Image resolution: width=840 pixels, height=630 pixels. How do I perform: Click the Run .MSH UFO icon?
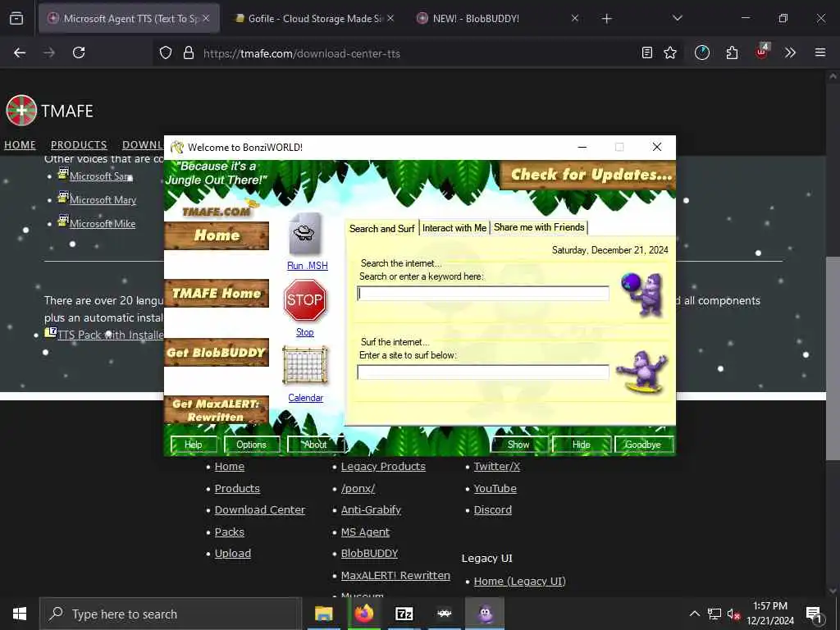point(305,234)
